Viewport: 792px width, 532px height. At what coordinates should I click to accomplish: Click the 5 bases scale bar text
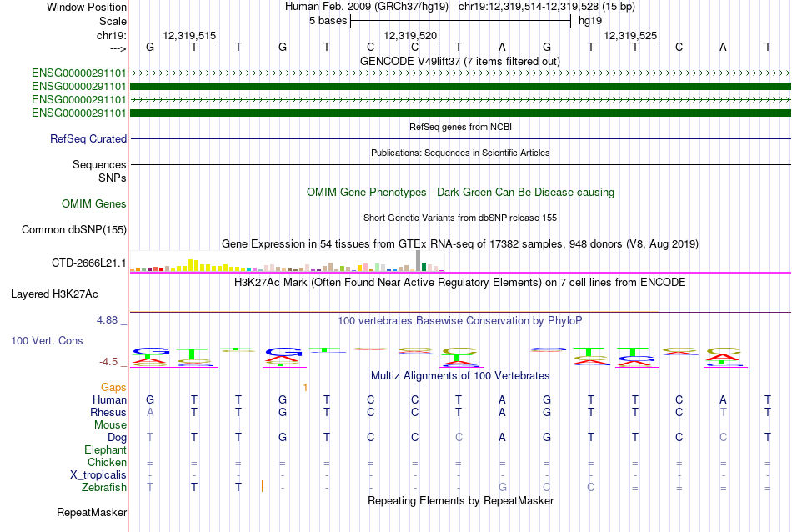[x=328, y=21]
